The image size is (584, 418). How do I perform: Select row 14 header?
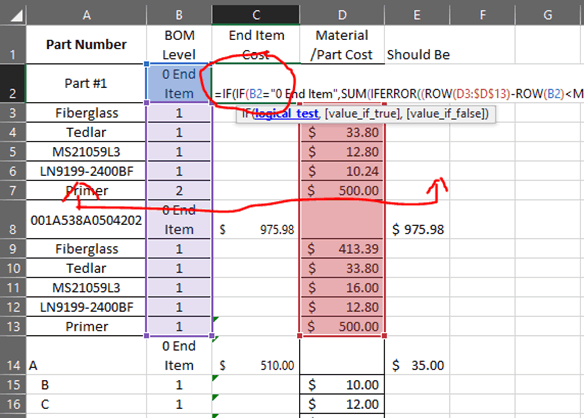pyautogui.click(x=13, y=355)
